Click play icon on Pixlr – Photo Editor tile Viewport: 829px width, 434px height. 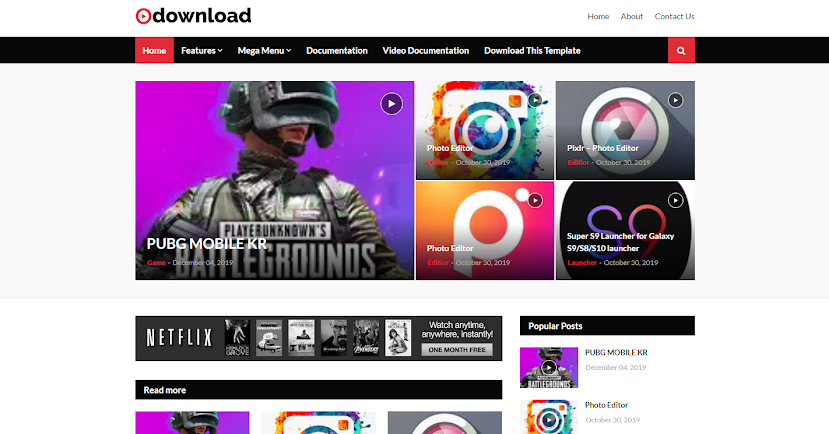point(675,100)
